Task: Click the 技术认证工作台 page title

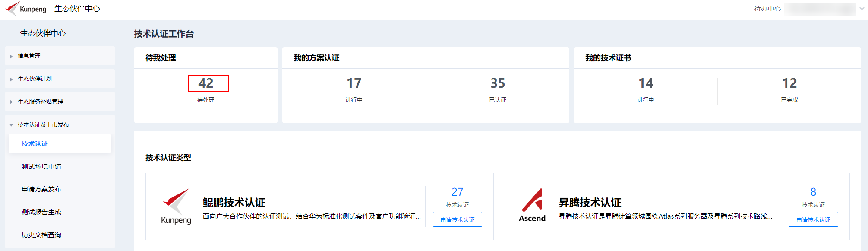Action: coord(164,34)
